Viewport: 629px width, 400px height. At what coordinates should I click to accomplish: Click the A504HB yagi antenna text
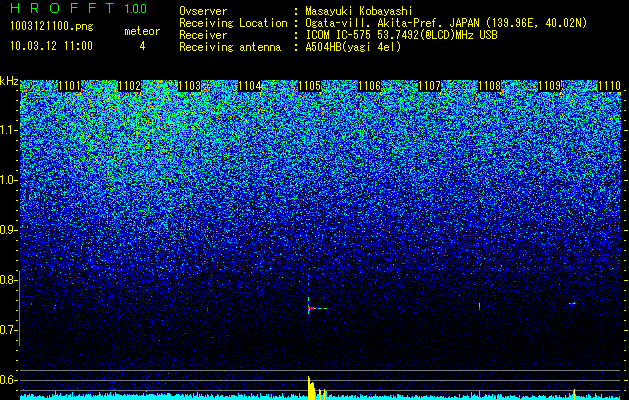[353, 47]
